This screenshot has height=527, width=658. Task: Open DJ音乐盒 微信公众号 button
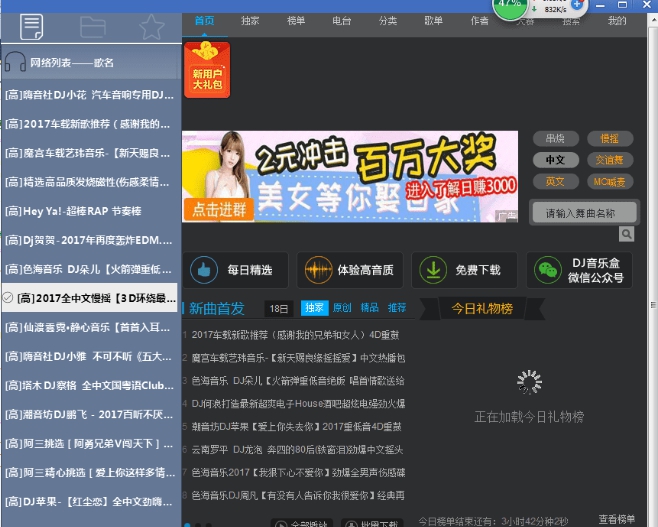580,270
